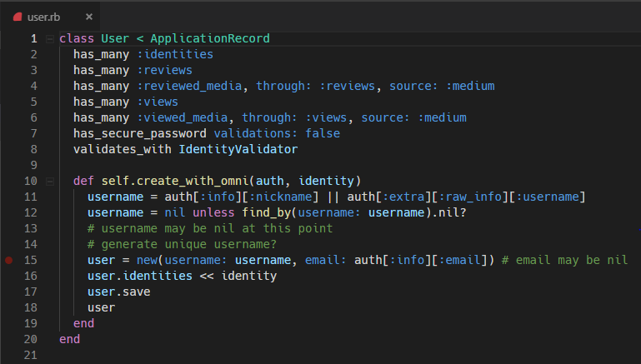Collapse the class User fold marker
The image size is (641, 364).
coord(50,39)
